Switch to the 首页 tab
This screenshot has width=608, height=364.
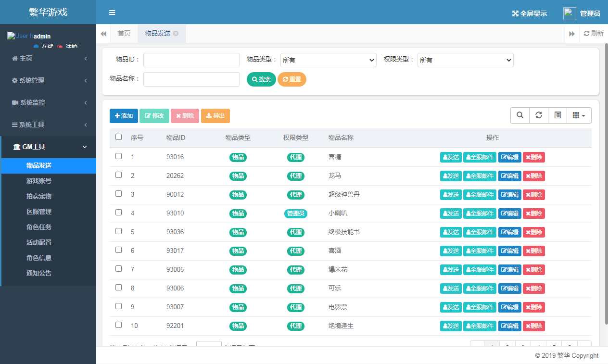click(124, 33)
